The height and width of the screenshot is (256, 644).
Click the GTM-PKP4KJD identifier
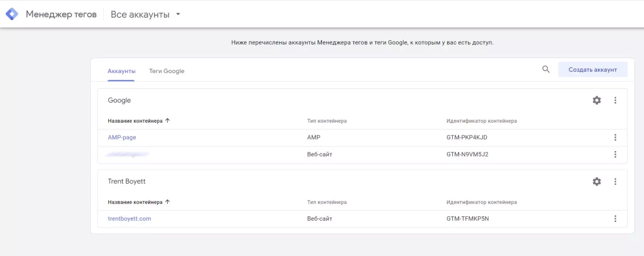pyautogui.click(x=467, y=138)
